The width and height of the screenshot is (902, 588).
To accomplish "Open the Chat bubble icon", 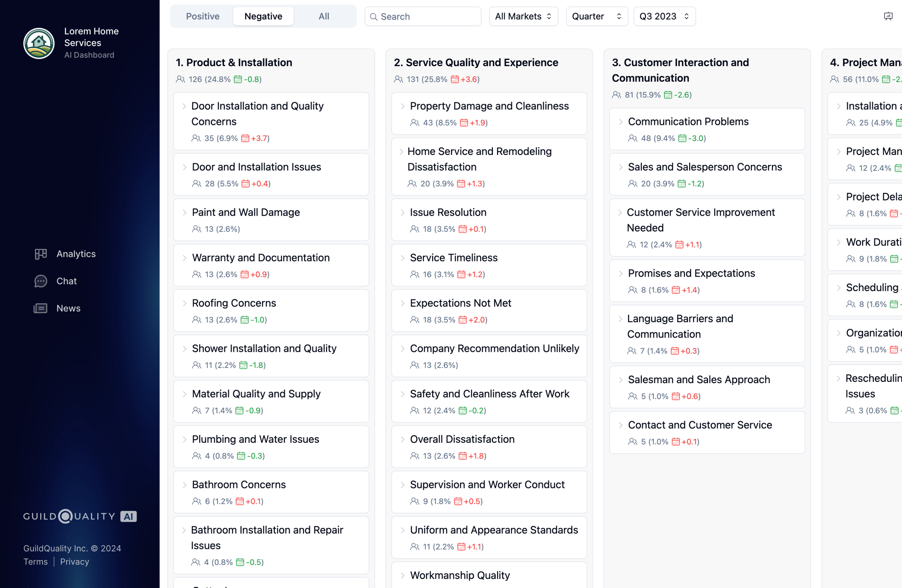I will point(41,281).
